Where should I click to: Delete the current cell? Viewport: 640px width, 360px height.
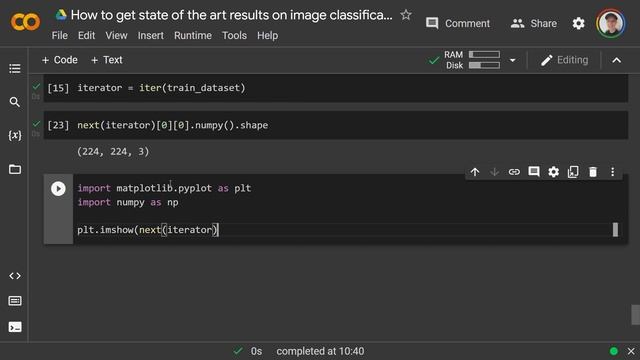coord(593,172)
